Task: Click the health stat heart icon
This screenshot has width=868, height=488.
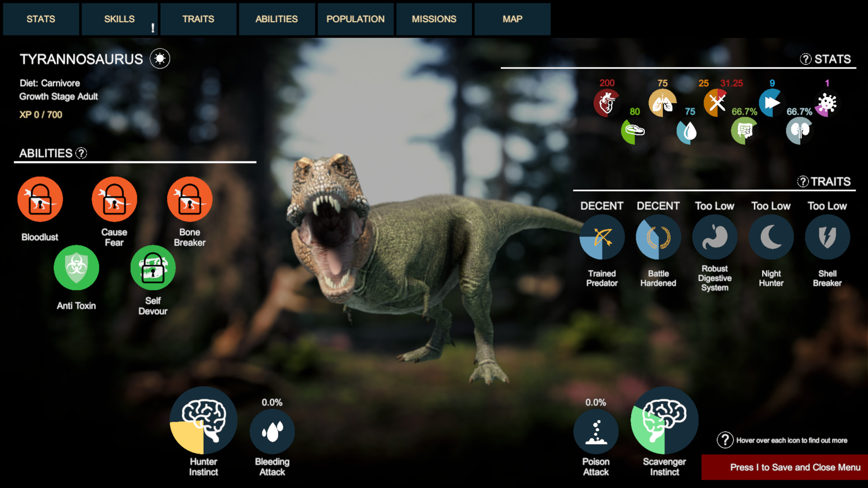Action: (x=606, y=103)
